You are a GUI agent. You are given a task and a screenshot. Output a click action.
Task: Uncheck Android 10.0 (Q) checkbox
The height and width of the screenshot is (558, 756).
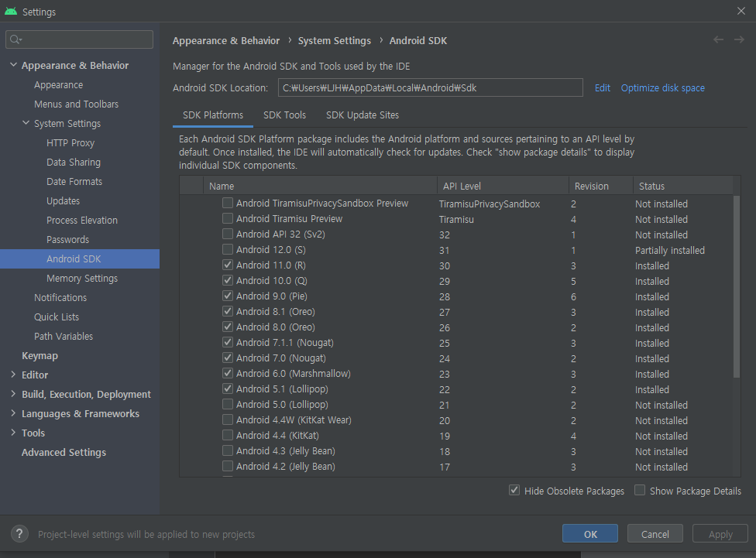pos(228,280)
